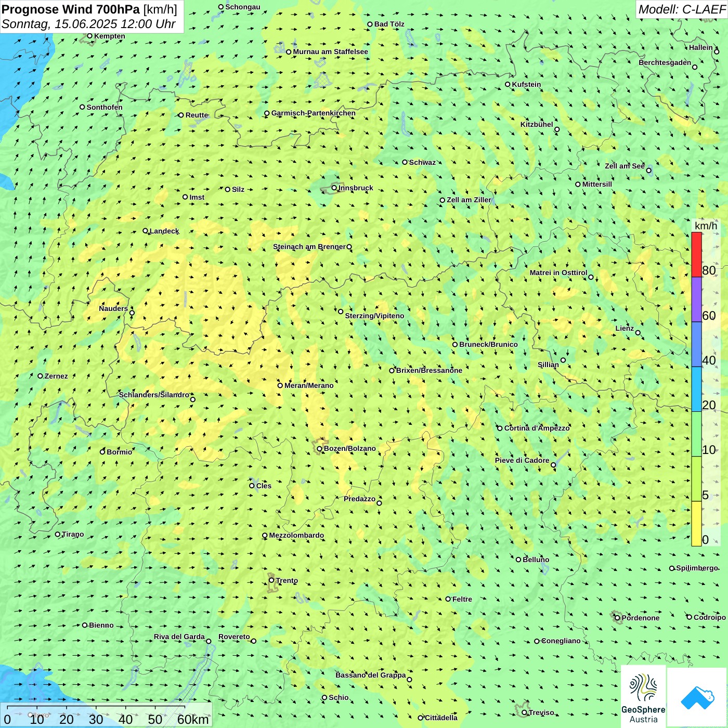728x728 pixels.
Task: Click the 'Prognose Wind 700hPa' title
Action: pyautogui.click(x=71, y=9)
